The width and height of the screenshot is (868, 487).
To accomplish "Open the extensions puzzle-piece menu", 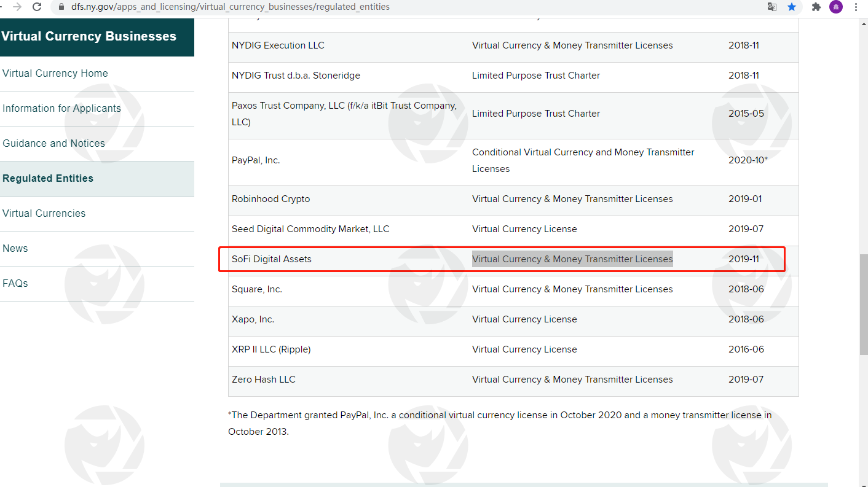I will pos(816,7).
